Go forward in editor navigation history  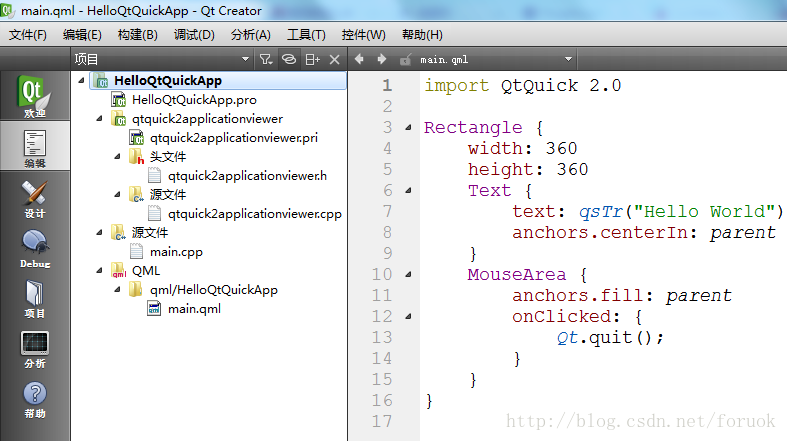(382, 59)
